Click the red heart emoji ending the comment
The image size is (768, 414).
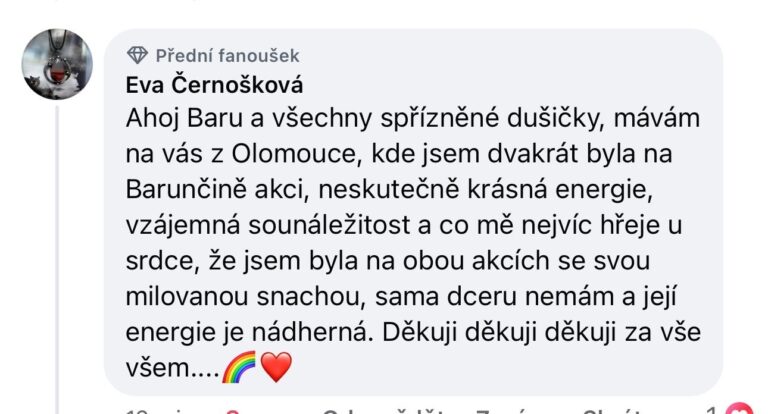coord(275,369)
